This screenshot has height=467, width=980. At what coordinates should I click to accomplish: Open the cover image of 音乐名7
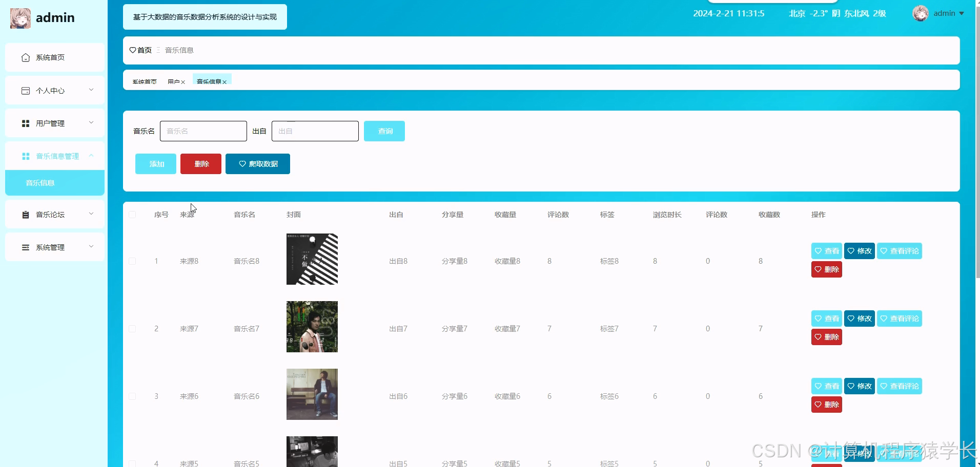point(312,327)
